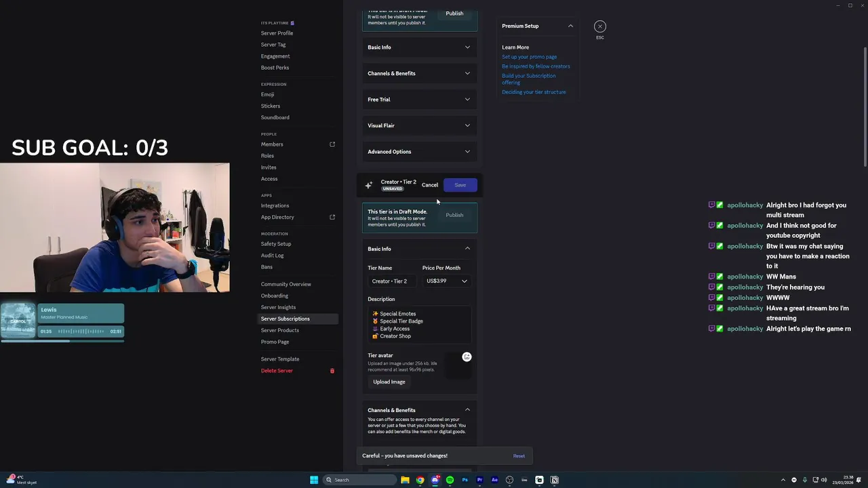Open After Effects from taskbar
868x488 pixels.
pyautogui.click(x=494, y=480)
